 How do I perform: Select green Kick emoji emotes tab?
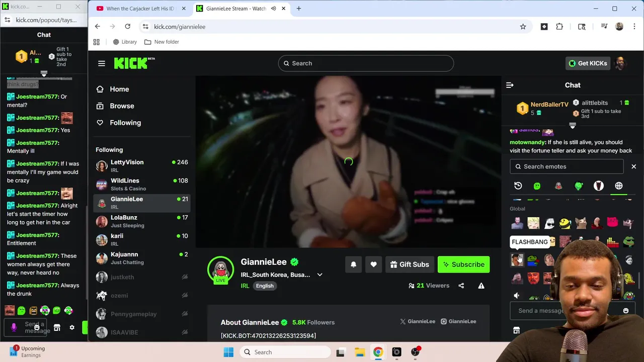pyautogui.click(x=537, y=186)
